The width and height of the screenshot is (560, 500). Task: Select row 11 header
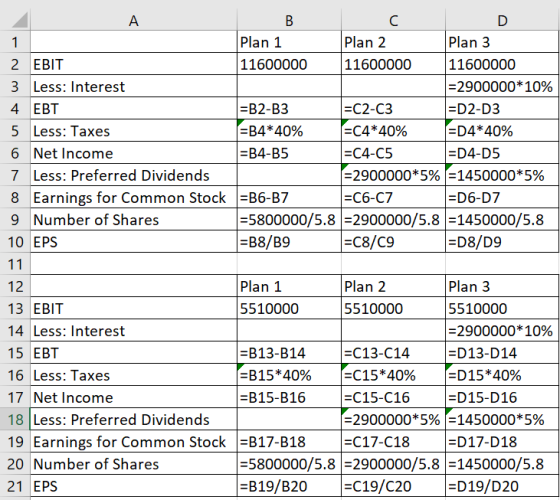click(x=15, y=264)
